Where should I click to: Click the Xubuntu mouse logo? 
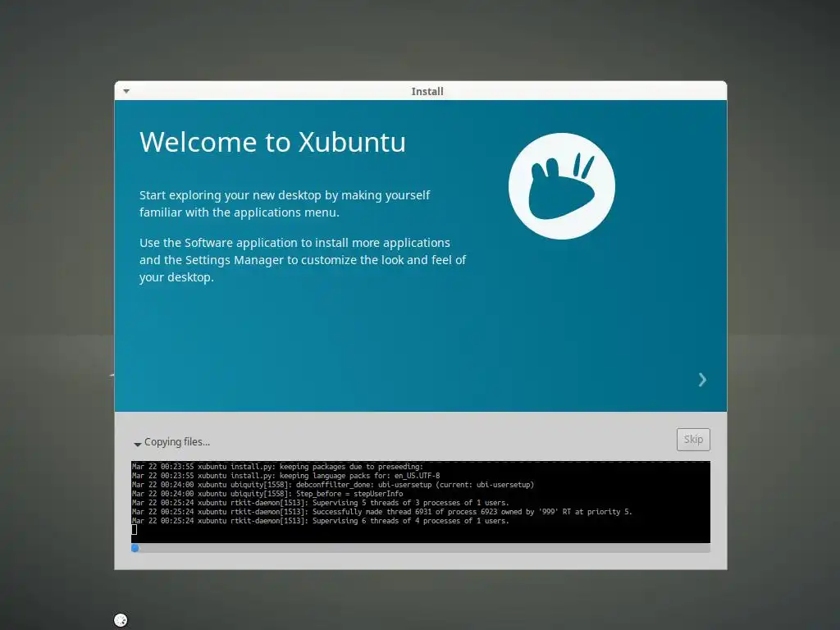tap(561, 186)
